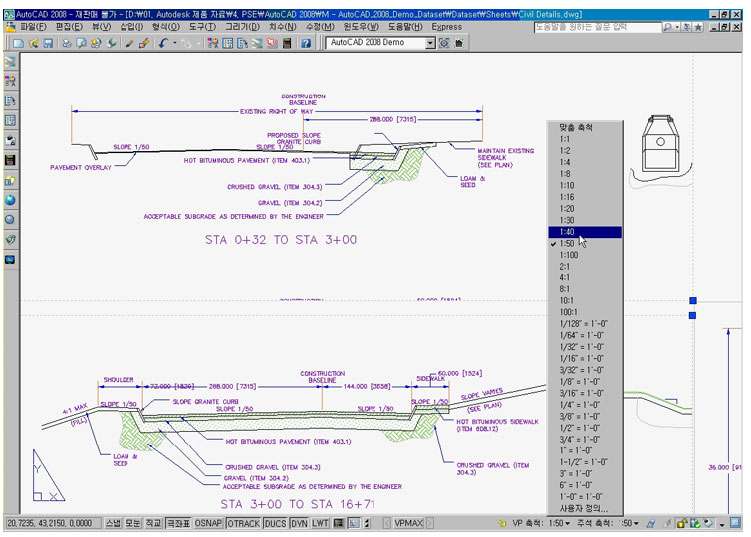Select 1:1 scale from list
Viewport: 751px width, 537px height.
585,139
